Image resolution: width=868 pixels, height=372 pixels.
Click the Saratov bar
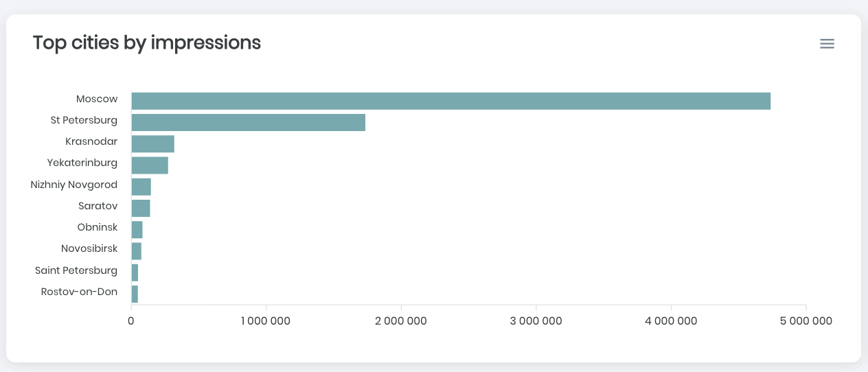[x=141, y=208]
